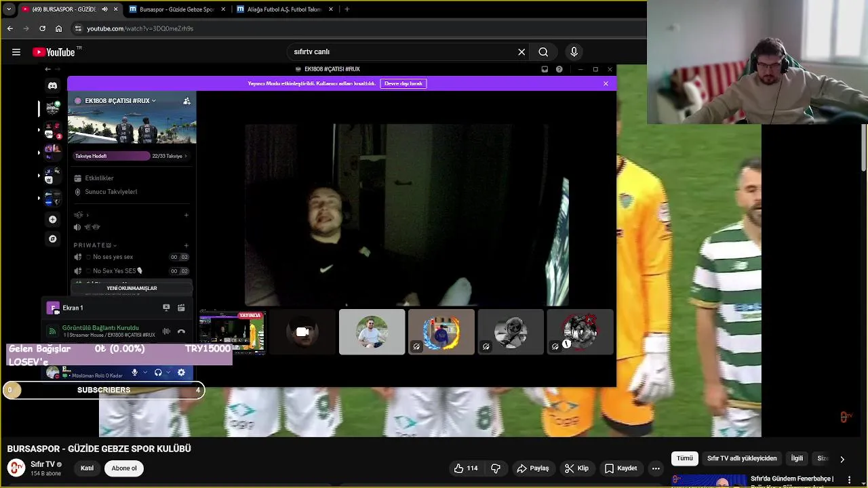The height and width of the screenshot is (488, 868).
Task: Open Discord help question mark icon
Action: [x=559, y=69]
